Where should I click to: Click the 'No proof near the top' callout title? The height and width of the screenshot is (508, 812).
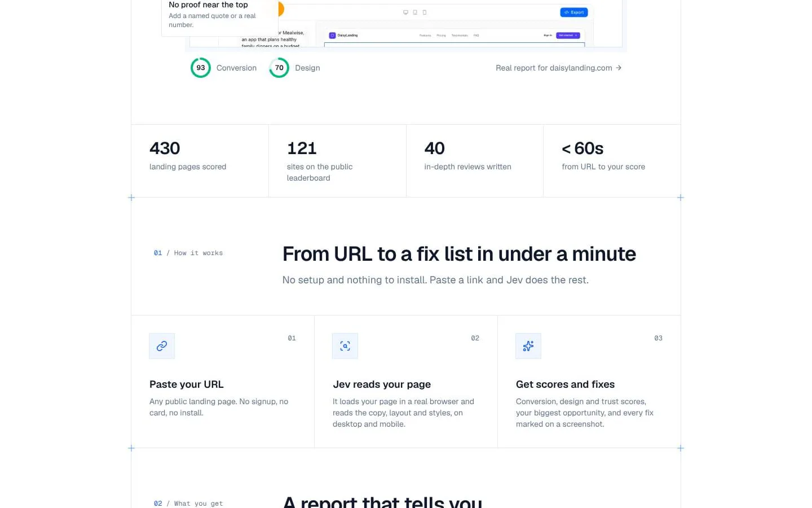[x=209, y=5]
